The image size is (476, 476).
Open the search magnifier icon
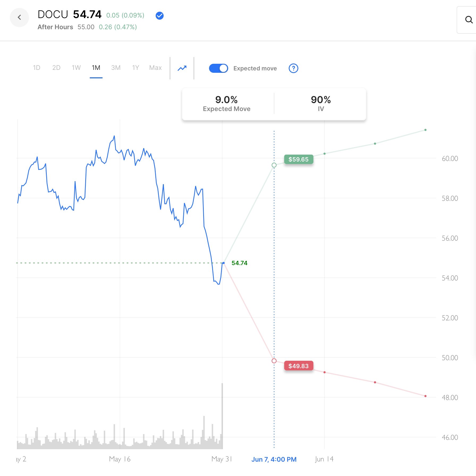coord(469,20)
